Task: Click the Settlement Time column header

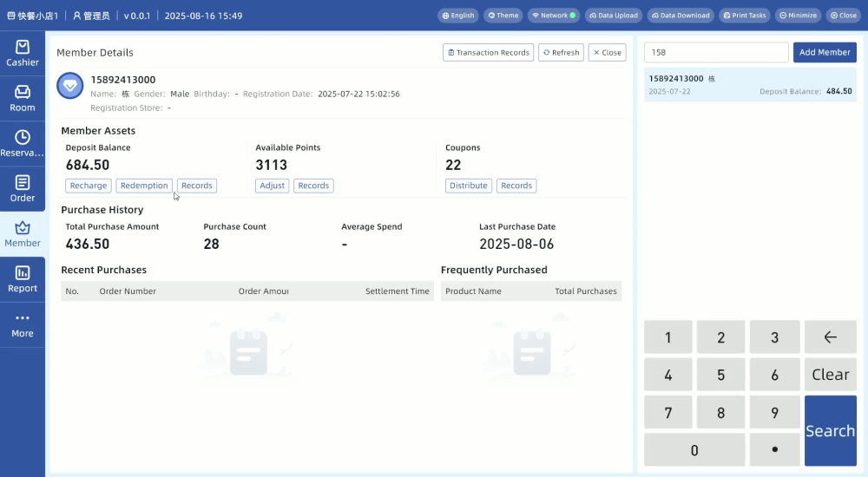Action: point(397,291)
